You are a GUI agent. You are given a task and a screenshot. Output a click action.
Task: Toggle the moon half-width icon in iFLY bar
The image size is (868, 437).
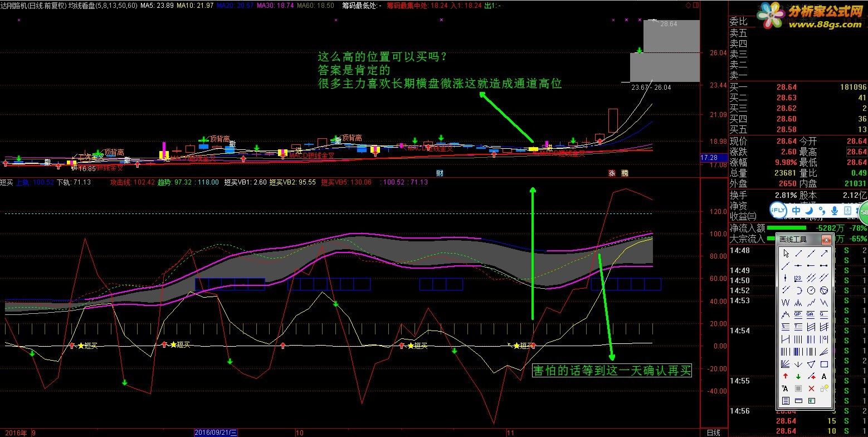click(809, 211)
